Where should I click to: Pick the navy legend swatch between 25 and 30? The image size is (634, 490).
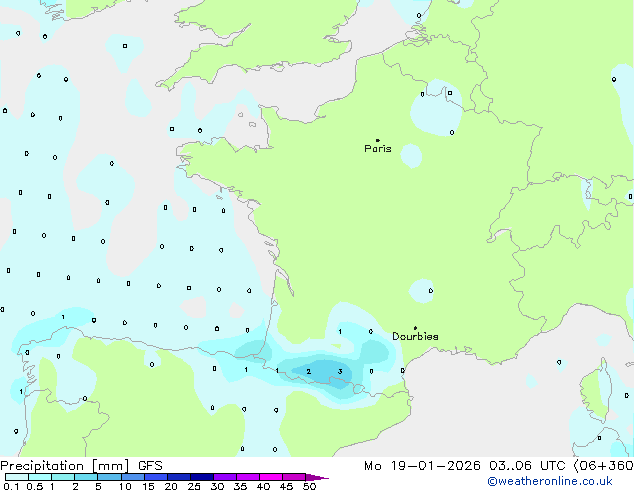202,477
